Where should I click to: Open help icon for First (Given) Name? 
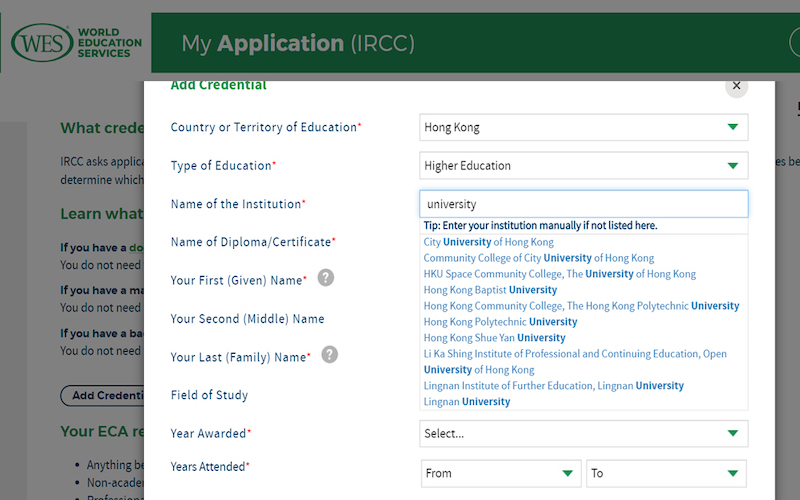coord(326,278)
